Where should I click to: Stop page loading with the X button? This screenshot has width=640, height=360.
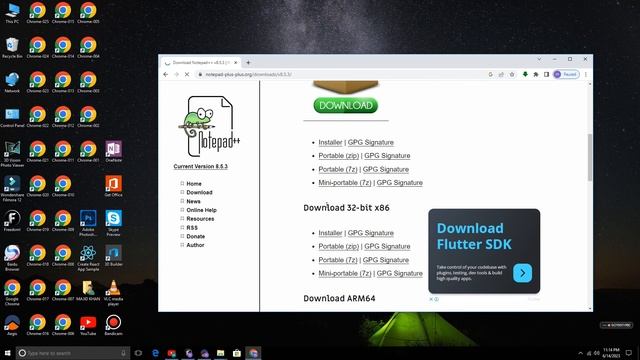tap(187, 74)
